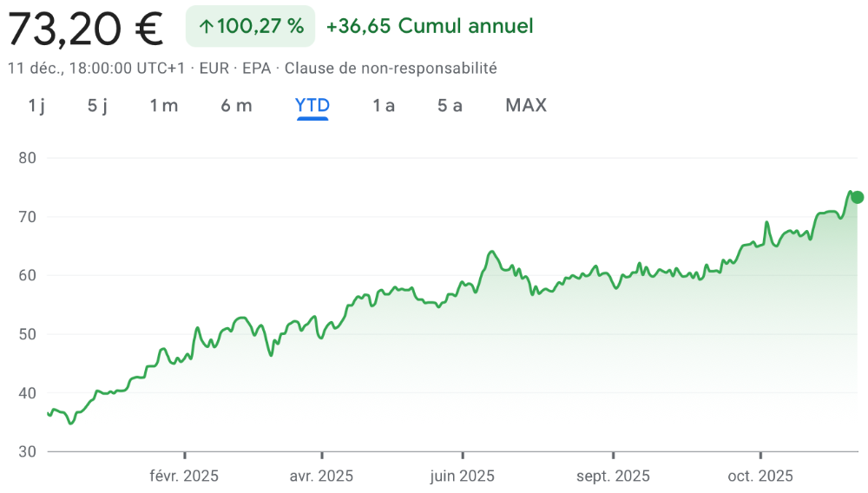Image resolution: width=868 pixels, height=493 pixels.
Task: Switch to the 1 a range
Action: [384, 106]
